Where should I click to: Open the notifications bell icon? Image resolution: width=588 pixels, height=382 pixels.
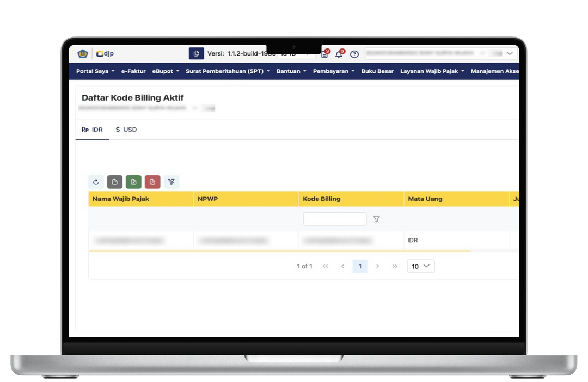[x=339, y=54]
